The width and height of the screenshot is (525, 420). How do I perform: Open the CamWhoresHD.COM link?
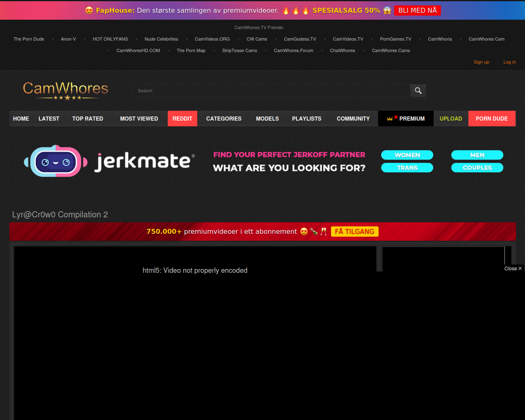click(x=138, y=50)
